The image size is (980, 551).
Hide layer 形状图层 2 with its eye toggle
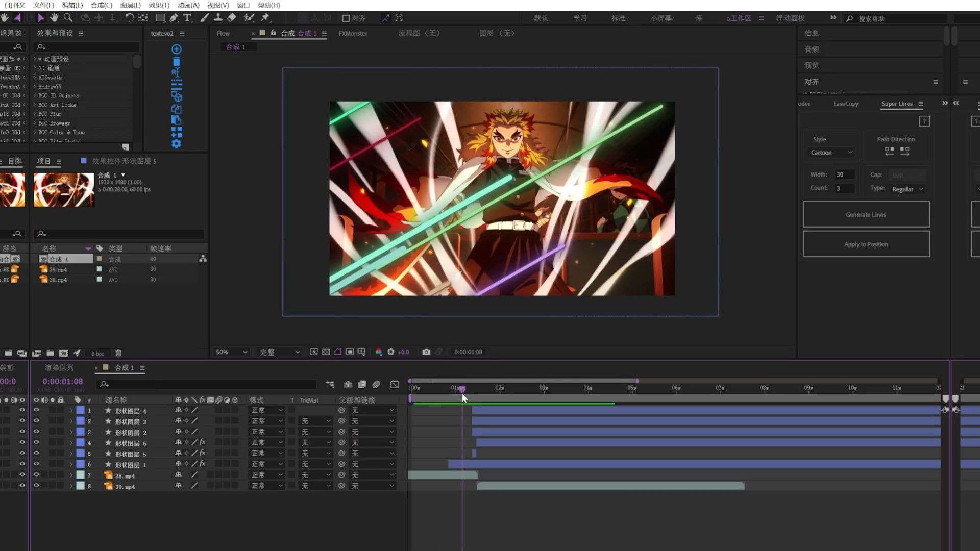point(36,432)
